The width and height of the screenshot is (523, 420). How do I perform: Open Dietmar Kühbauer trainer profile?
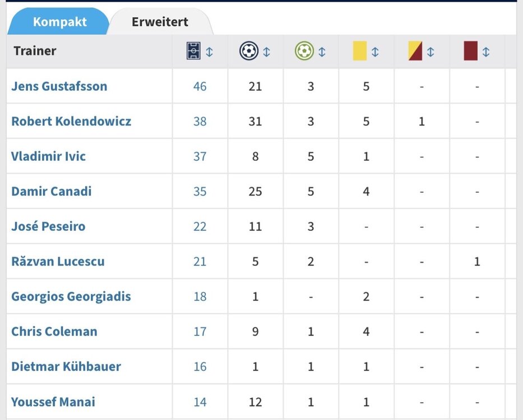click(66, 366)
